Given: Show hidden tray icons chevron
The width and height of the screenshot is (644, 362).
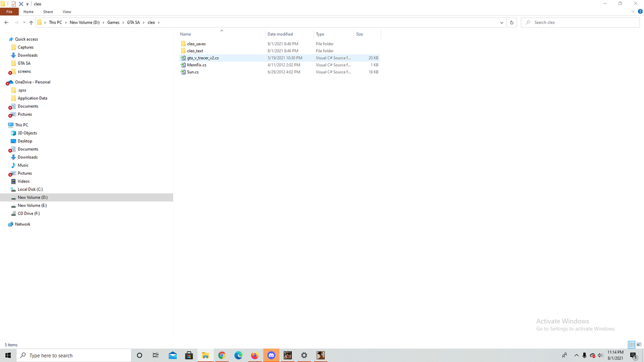Looking at the screenshot, I should (576, 355).
